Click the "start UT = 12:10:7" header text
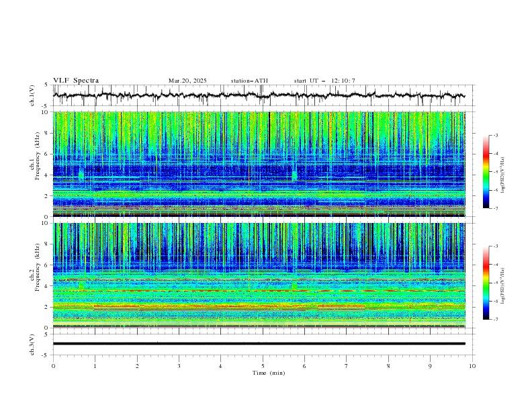This screenshot has width=532, height=411. pos(324,81)
